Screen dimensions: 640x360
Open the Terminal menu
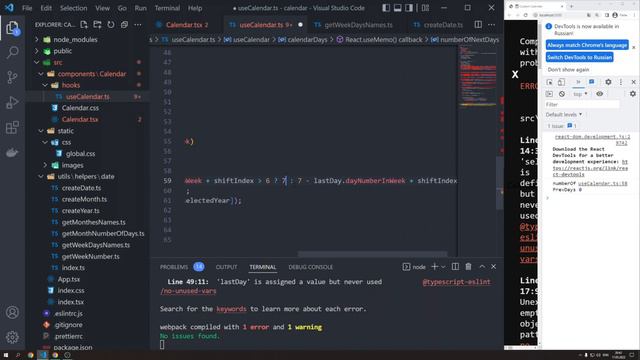click(167, 8)
